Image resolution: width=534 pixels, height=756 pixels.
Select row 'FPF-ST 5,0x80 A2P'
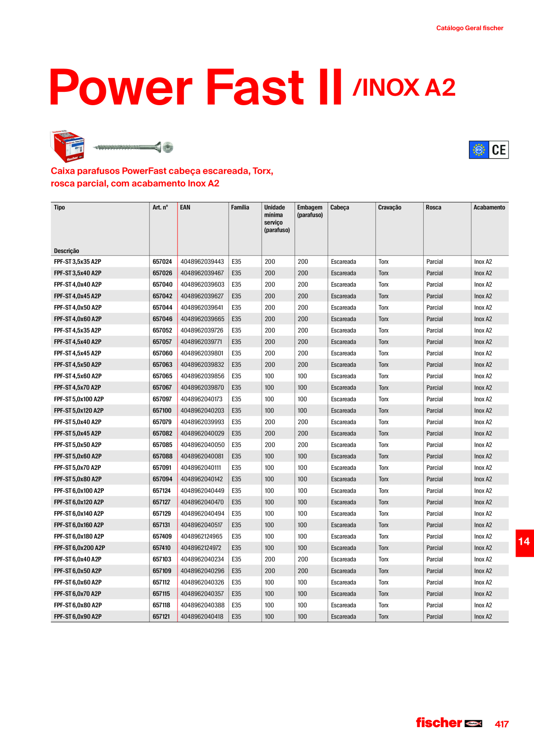[279, 479]
